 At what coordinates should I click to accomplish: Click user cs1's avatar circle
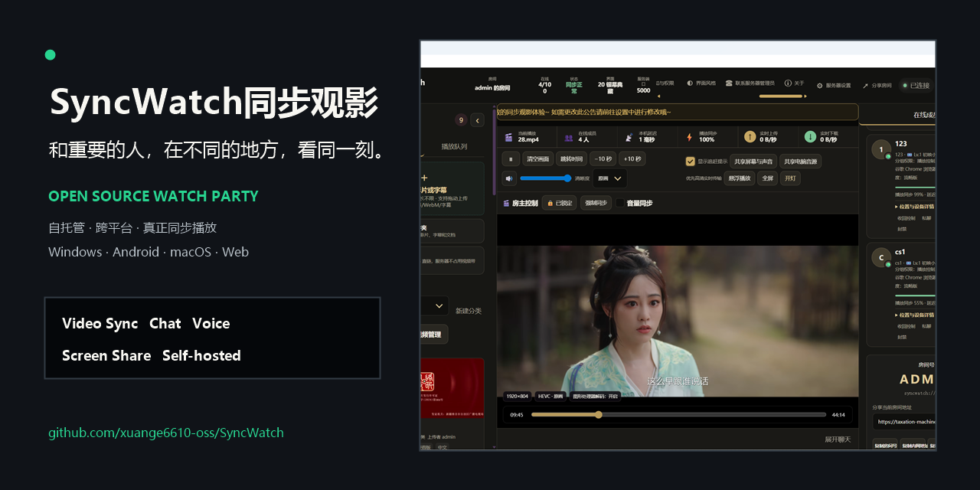coord(880,257)
